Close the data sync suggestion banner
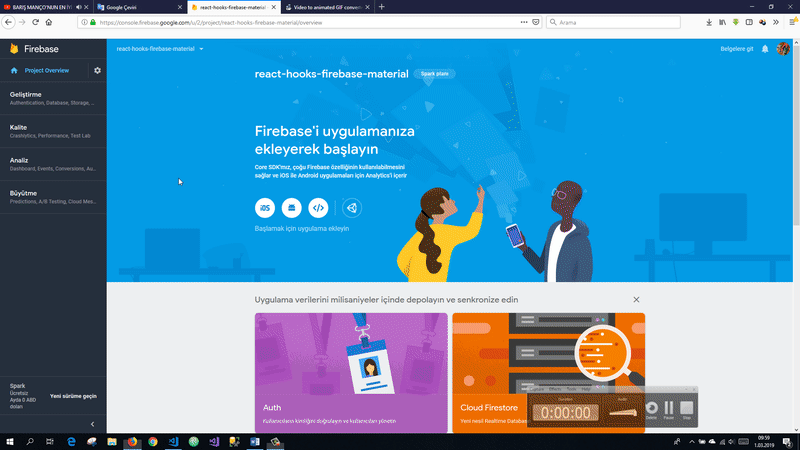800x450 pixels. (x=636, y=299)
